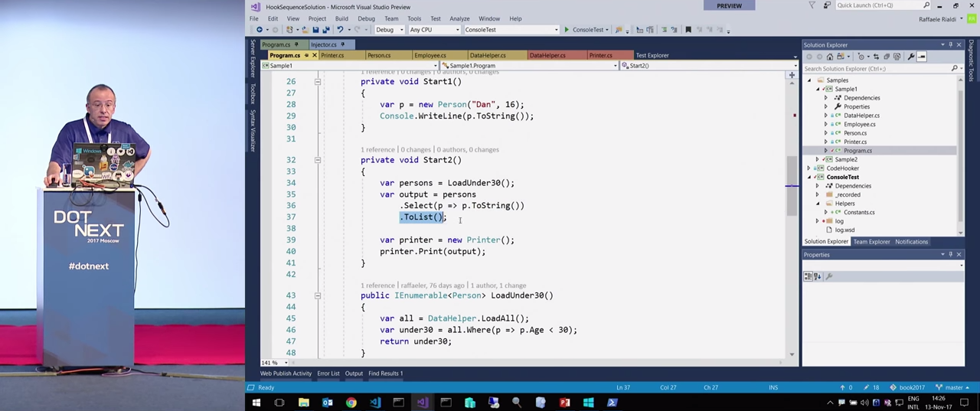Click the pending changes pencil 18 indicator
Image resolution: width=980 pixels, height=411 pixels.
871,387
